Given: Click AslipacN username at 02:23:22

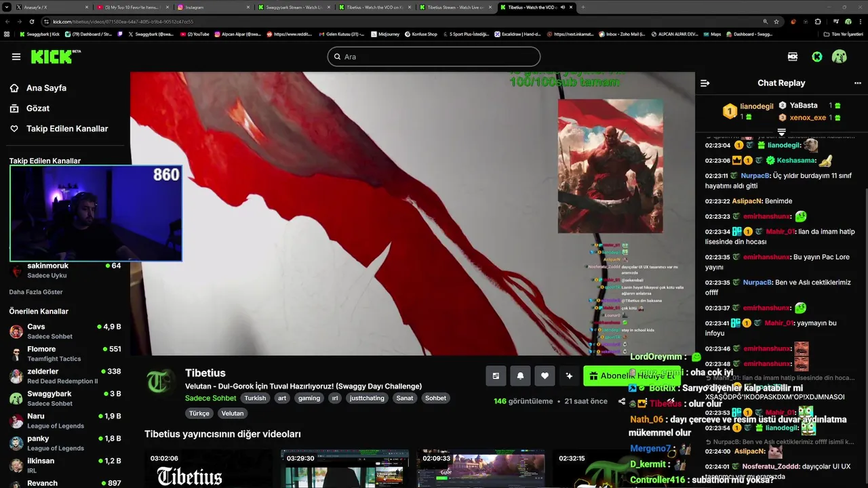Looking at the screenshot, I should [747, 201].
